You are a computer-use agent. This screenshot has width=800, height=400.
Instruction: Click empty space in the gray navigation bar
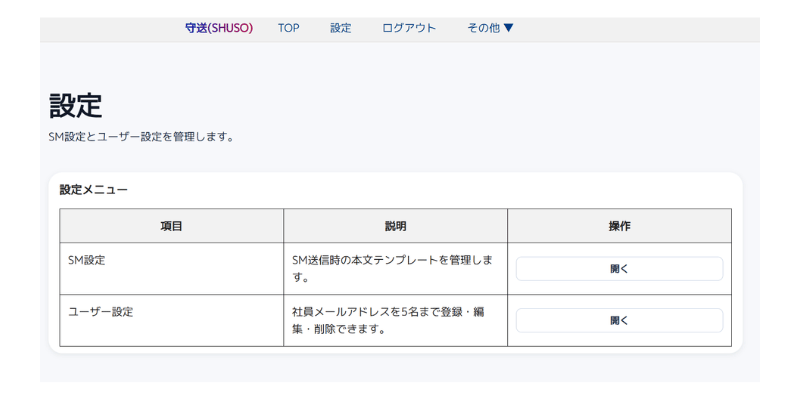pos(640,28)
